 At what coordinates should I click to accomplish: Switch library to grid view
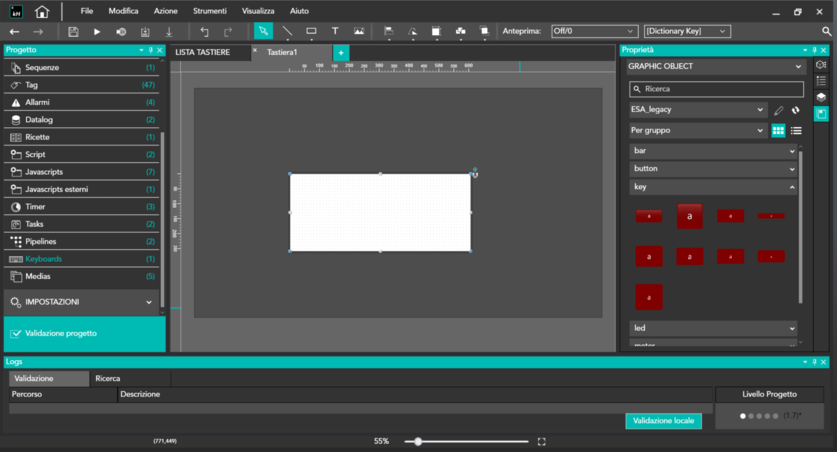point(778,131)
